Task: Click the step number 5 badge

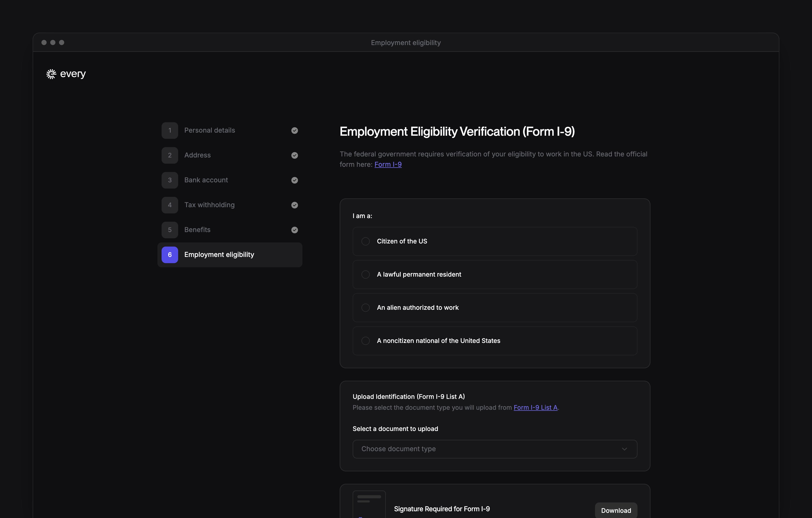Action: point(170,230)
